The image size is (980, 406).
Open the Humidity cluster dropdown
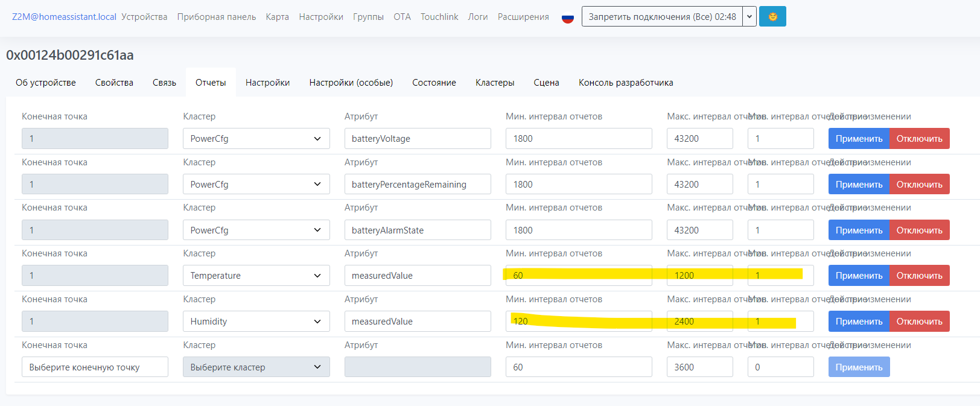[x=256, y=322]
